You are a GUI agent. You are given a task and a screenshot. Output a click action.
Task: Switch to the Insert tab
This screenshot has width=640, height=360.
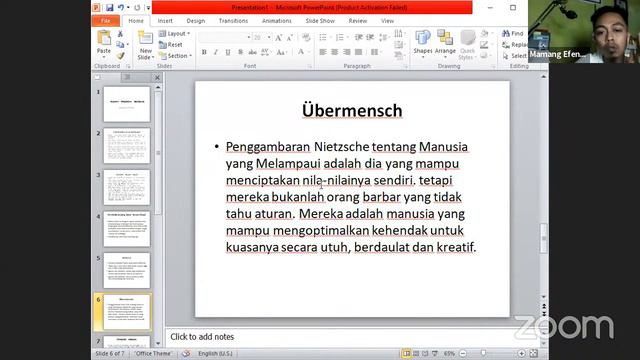coord(165,21)
